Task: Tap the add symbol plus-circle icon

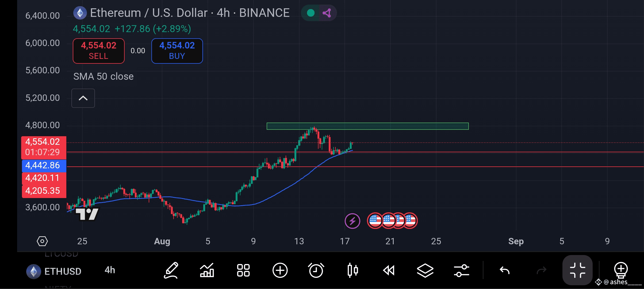Action: pyautogui.click(x=280, y=270)
